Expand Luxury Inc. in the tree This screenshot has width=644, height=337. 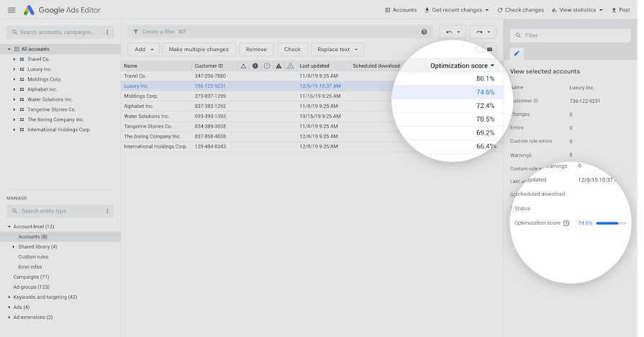[14, 69]
